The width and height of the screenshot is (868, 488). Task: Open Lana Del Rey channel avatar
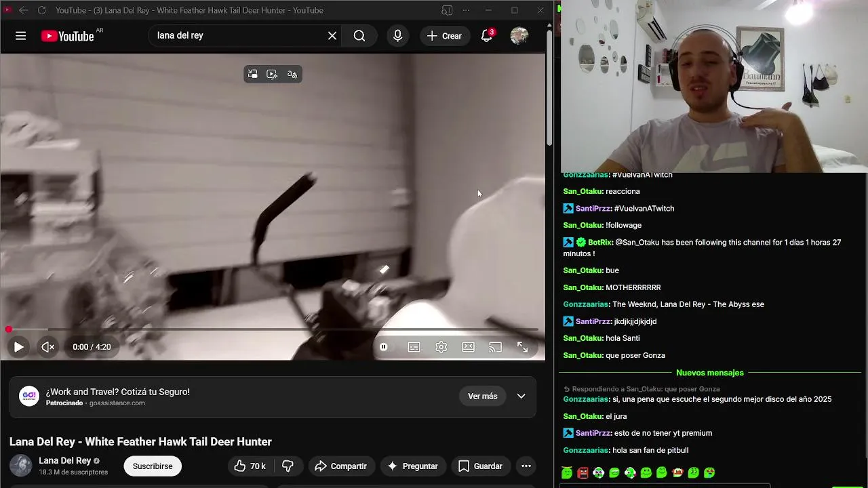20,466
